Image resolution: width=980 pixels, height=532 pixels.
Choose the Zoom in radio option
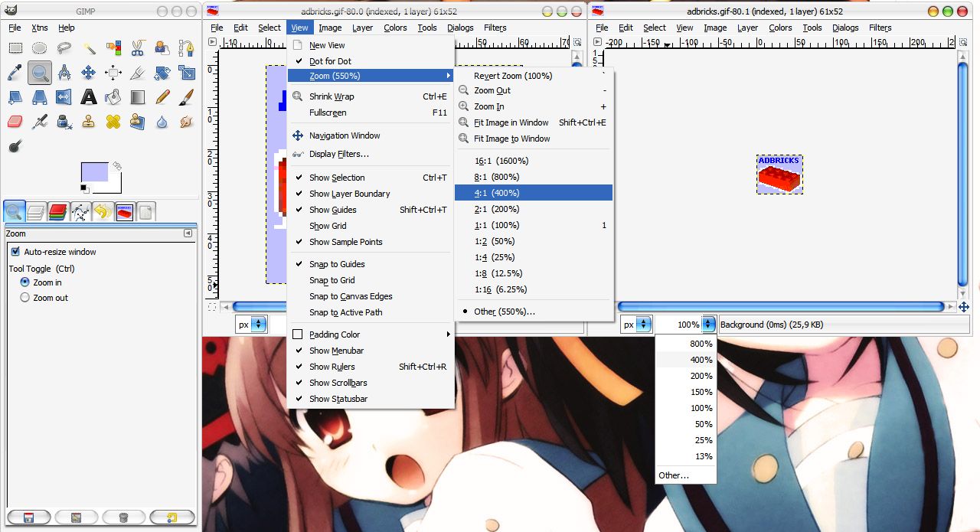coord(25,282)
